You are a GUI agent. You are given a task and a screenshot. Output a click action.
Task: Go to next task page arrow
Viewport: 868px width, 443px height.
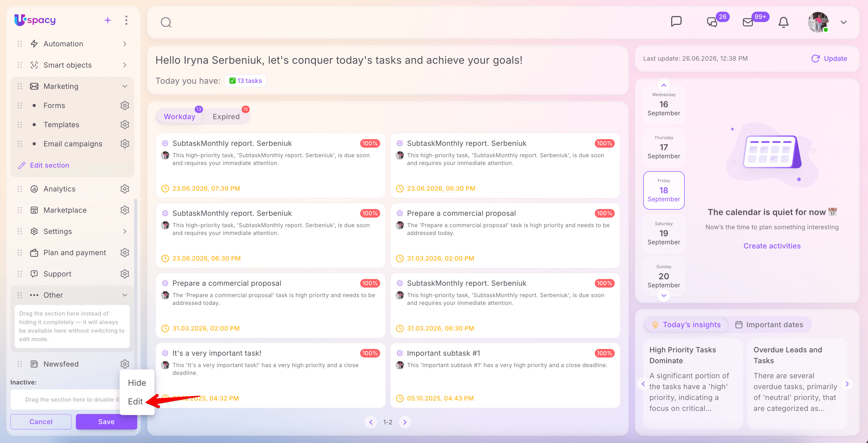coord(405,422)
